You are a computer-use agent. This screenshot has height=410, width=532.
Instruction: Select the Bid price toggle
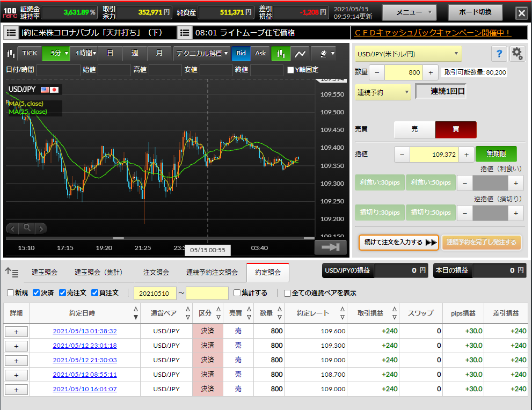(241, 53)
